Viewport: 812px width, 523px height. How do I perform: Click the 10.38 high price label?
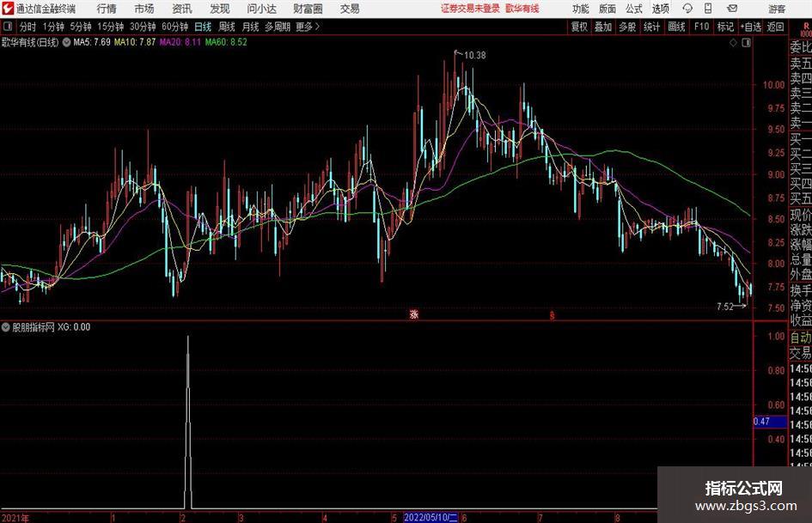coord(475,56)
